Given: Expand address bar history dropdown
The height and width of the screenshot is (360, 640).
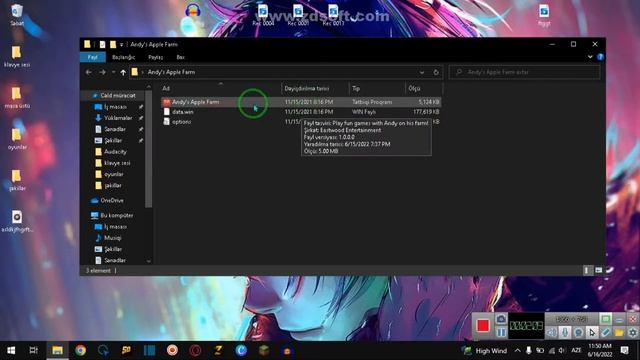Looking at the screenshot, I should 422,72.
